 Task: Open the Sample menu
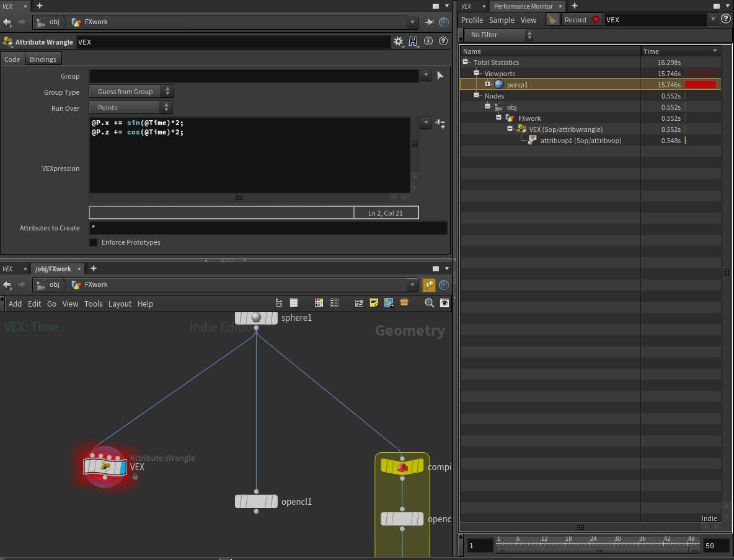pyautogui.click(x=502, y=20)
